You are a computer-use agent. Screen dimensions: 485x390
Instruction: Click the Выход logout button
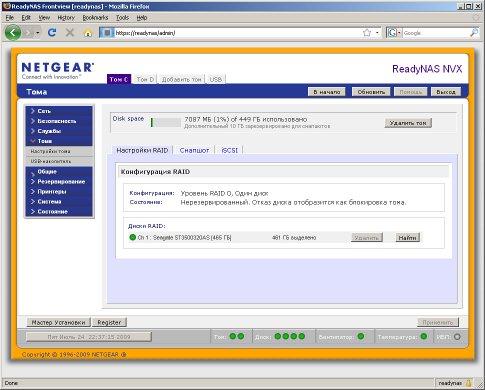coord(446,92)
